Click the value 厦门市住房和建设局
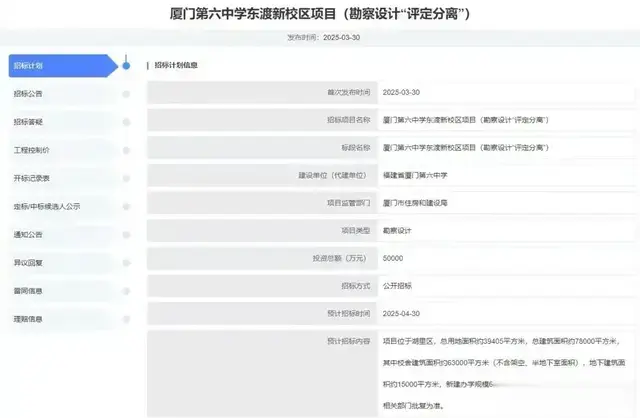This screenshot has width=640, height=418. [415, 203]
